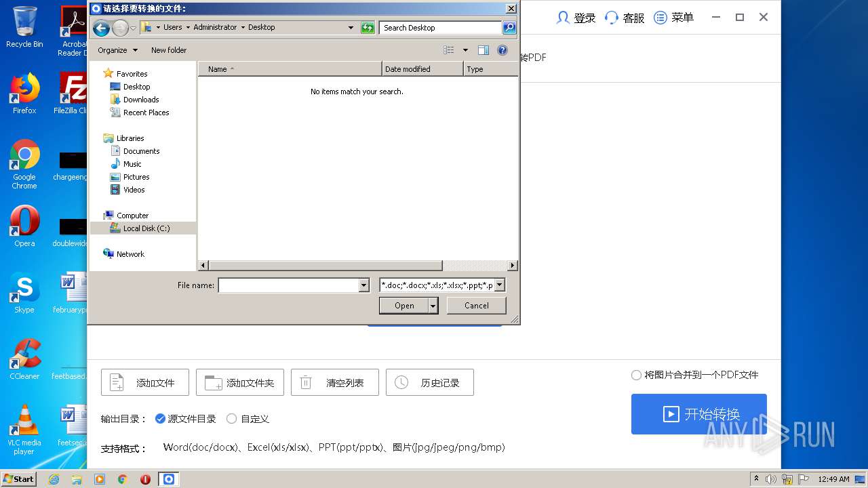Click the 清空列表 (clear list) button
Image resolution: width=868 pixels, height=488 pixels.
[335, 382]
